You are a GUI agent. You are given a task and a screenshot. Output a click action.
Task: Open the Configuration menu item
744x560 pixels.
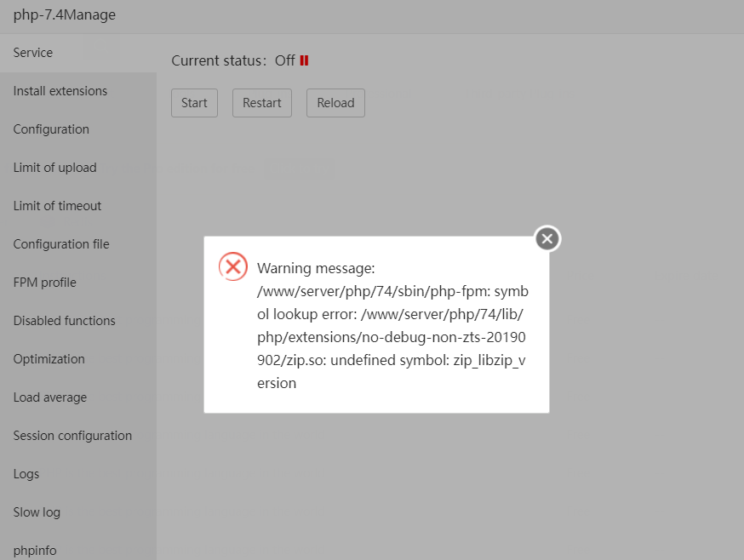click(51, 129)
